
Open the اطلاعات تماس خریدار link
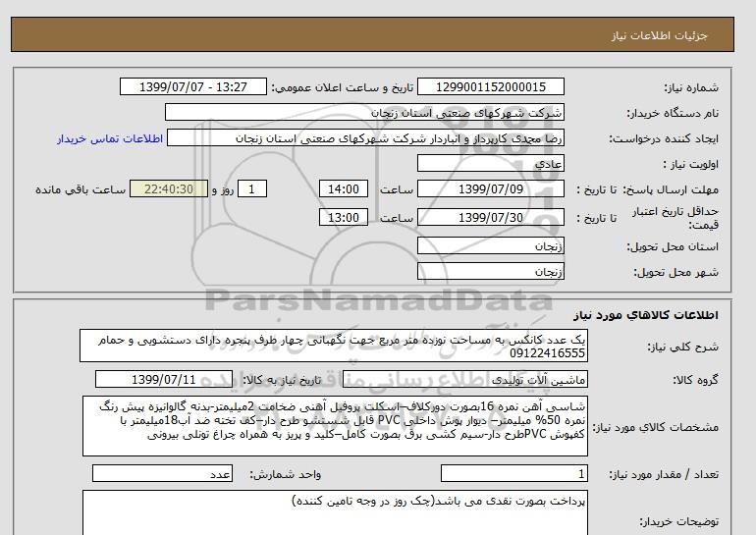click(x=110, y=138)
